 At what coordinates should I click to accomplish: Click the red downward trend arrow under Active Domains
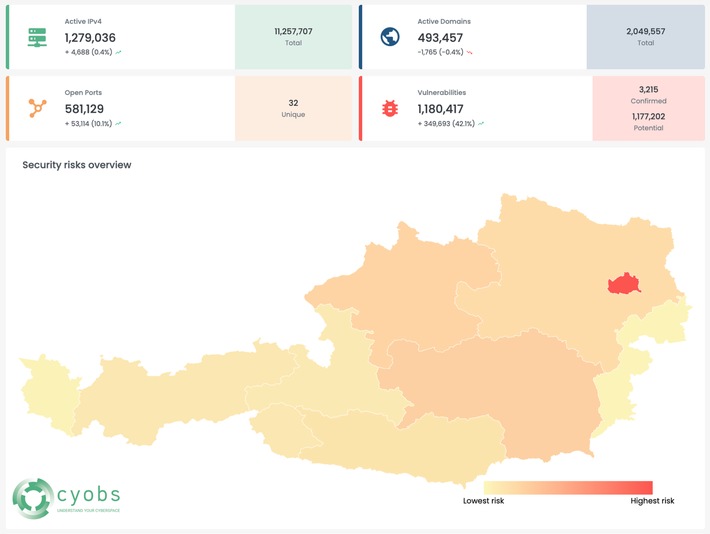pos(470,53)
